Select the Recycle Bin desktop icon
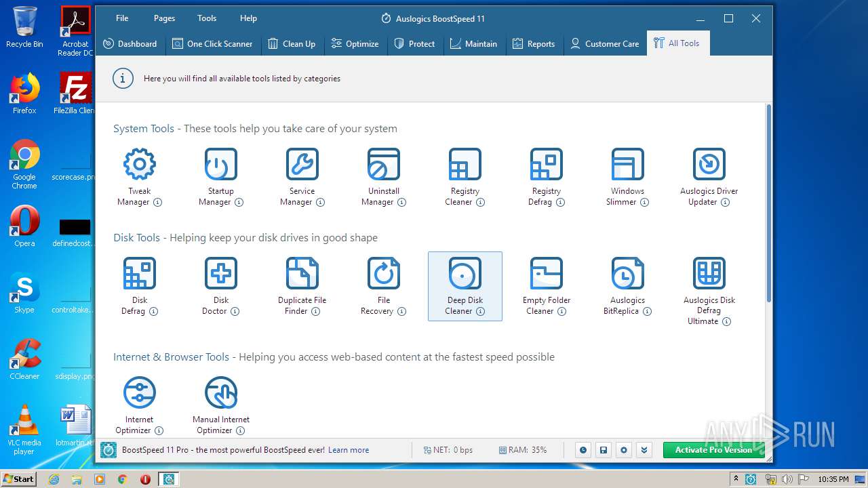 pos(24,27)
